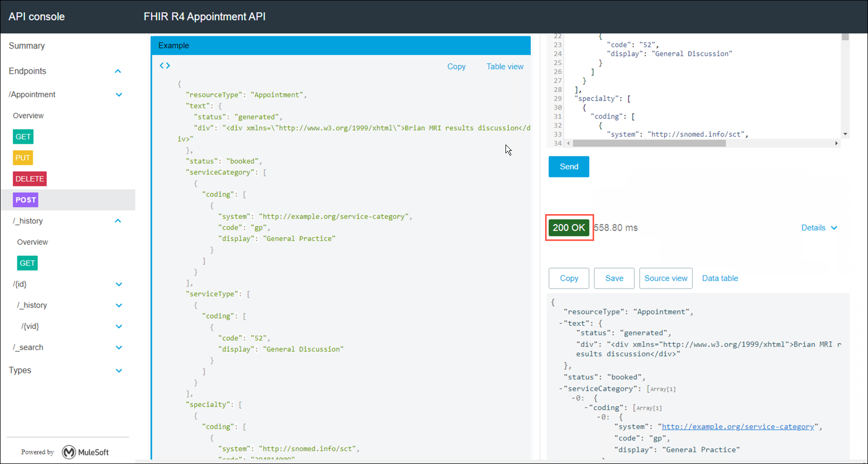
Task: Click the request editor scroll right arrow
Action: click(836, 143)
